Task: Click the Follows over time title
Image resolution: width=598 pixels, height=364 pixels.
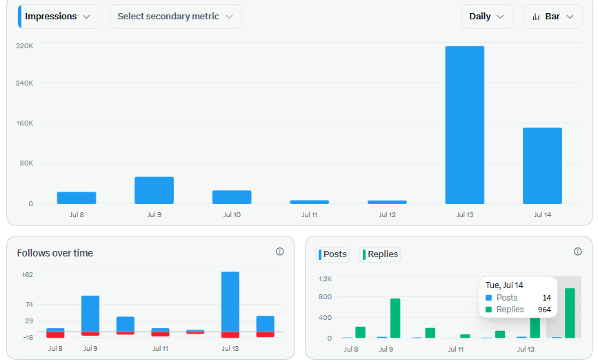Action: (x=55, y=253)
